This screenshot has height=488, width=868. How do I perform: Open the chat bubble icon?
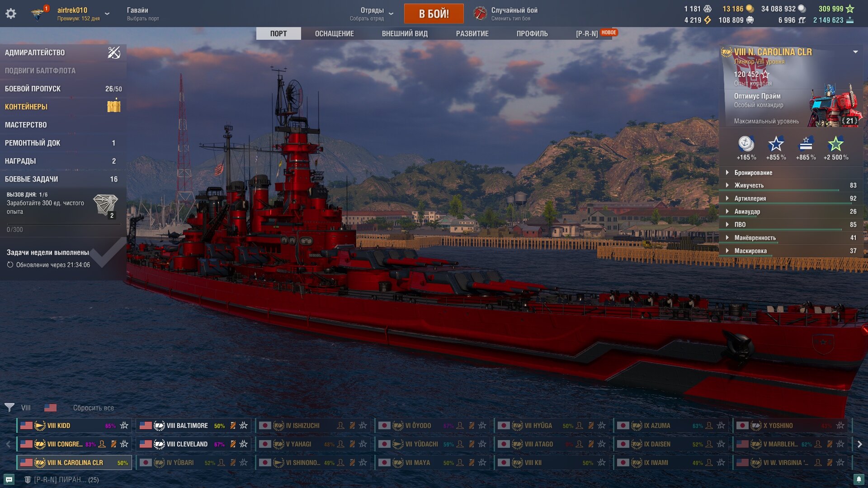click(9, 479)
